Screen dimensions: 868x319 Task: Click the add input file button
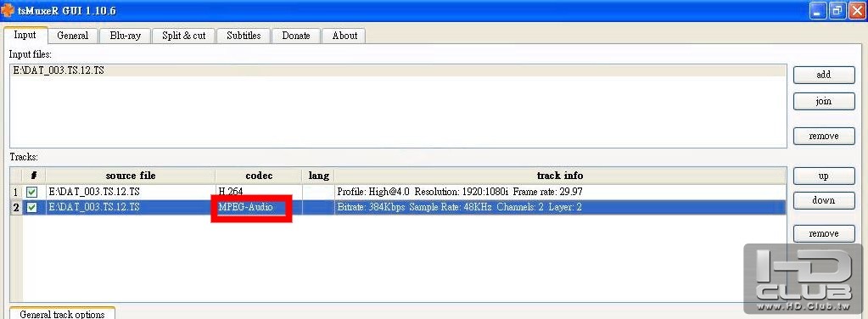(x=824, y=75)
